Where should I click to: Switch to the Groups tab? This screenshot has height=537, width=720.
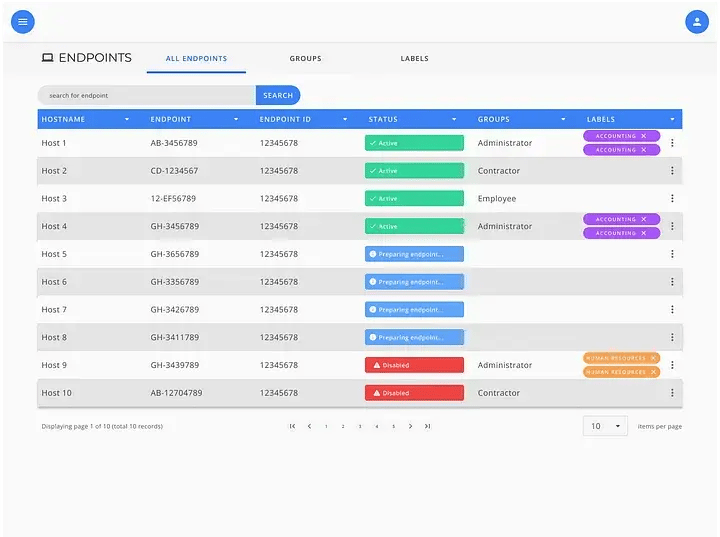(x=305, y=59)
